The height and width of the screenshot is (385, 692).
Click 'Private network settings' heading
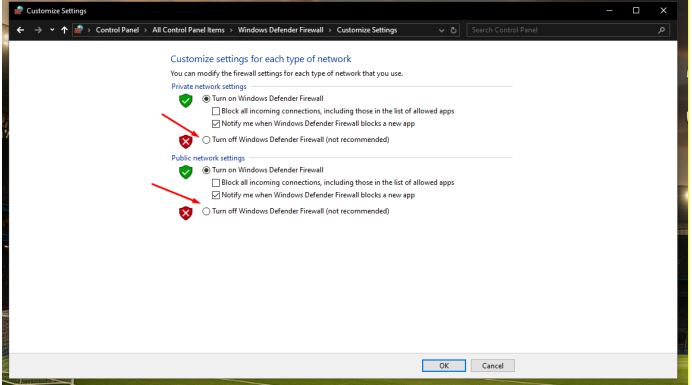[x=209, y=87]
